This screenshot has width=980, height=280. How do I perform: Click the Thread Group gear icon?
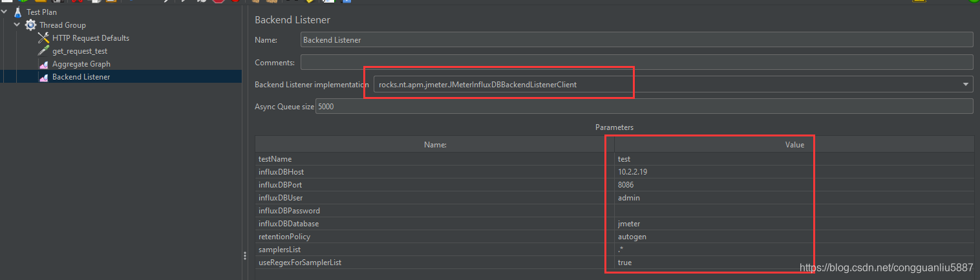pyautogui.click(x=30, y=25)
